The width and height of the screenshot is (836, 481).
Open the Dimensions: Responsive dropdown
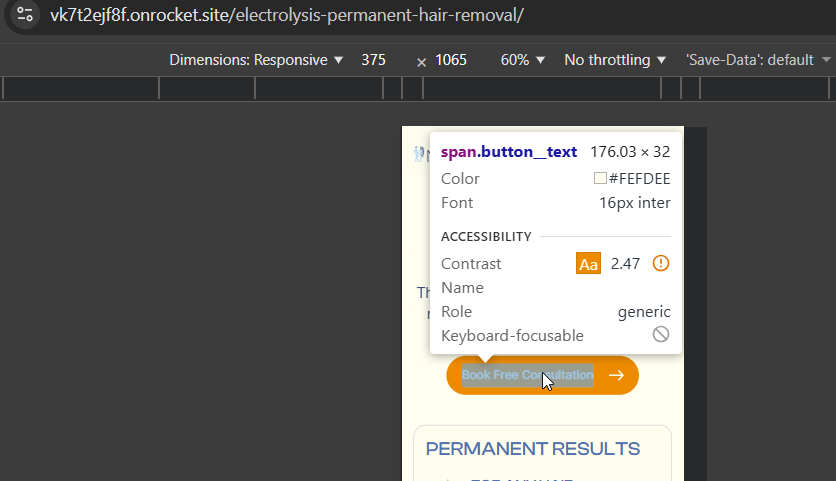[x=256, y=60]
